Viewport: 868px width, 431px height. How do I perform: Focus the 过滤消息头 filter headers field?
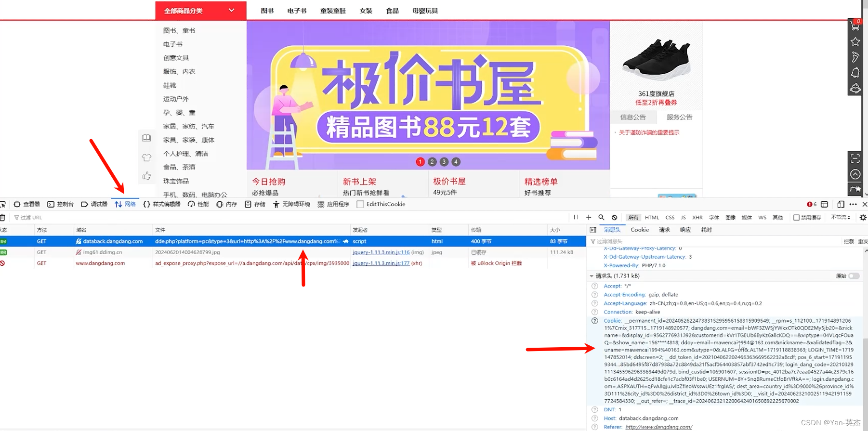tap(713, 241)
